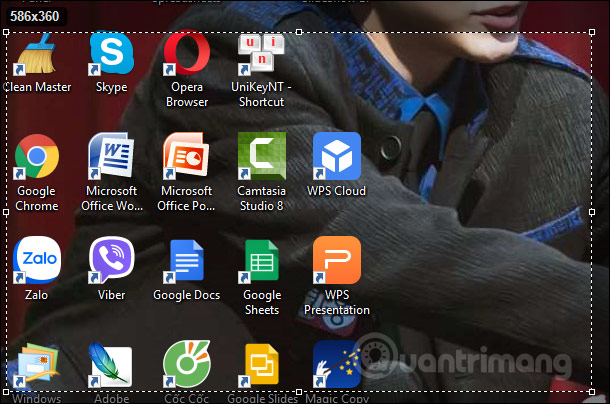Click the "Opera Browser" label text

coord(187,94)
